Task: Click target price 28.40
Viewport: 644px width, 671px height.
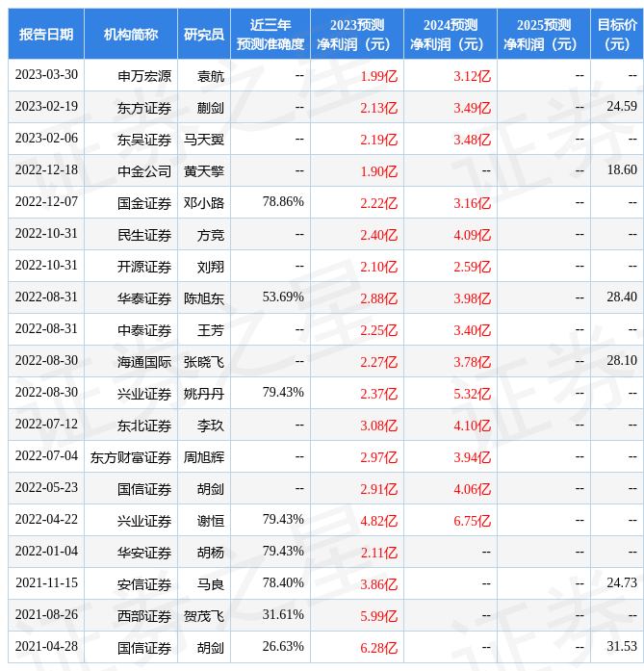Action: point(622,297)
